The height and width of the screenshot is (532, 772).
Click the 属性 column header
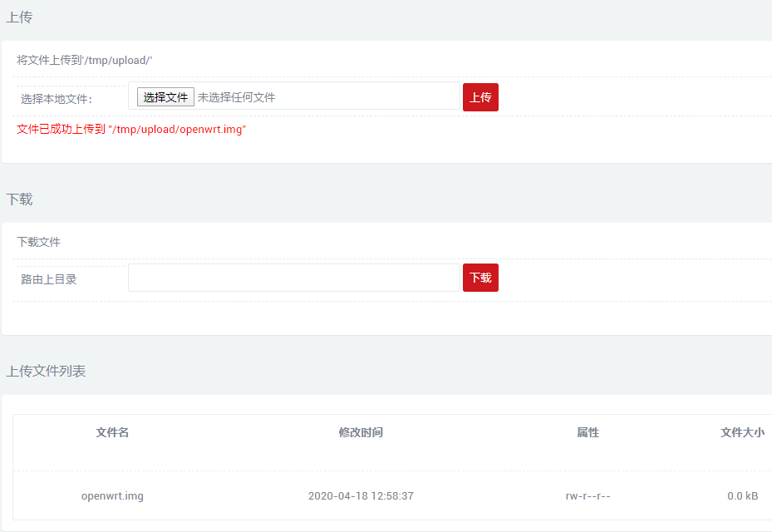tap(588, 432)
